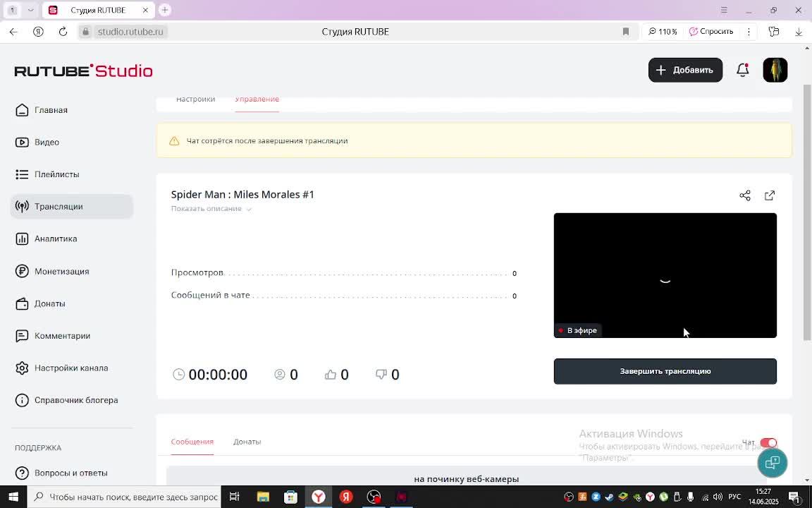Viewport: 812px width, 508px height.
Task: Click the volume speaker tray icon
Action: tap(718, 497)
